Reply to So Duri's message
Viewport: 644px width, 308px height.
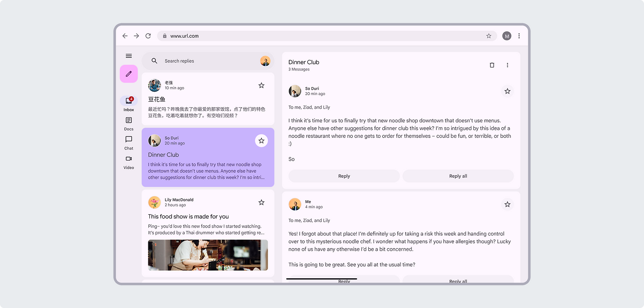coord(344,176)
